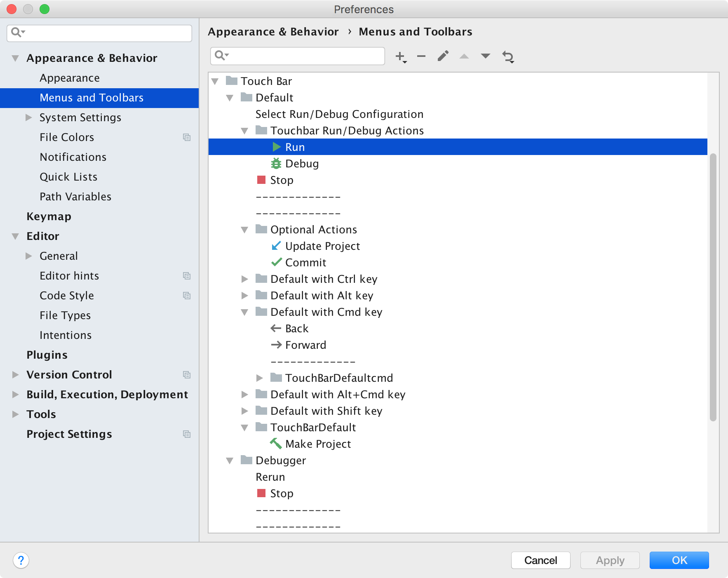Click the OK button
The width and height of the screenshot is (728, 578).
[679, 560]
